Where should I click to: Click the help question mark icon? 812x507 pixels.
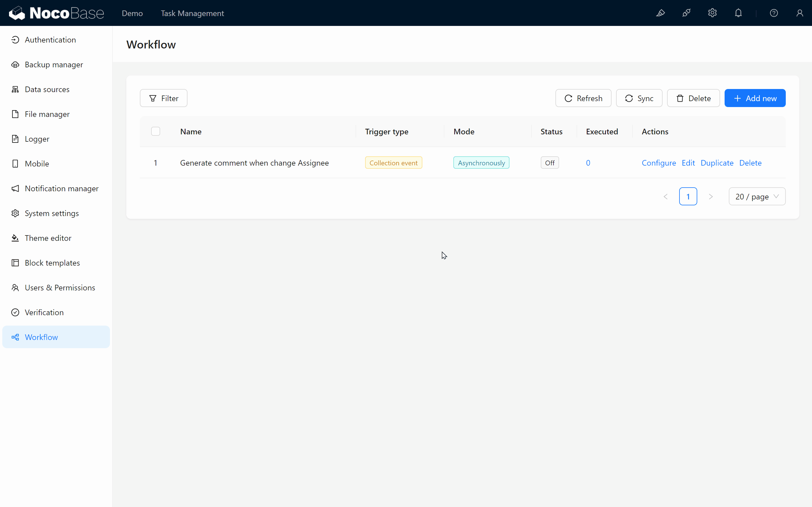tap(774, 13)
